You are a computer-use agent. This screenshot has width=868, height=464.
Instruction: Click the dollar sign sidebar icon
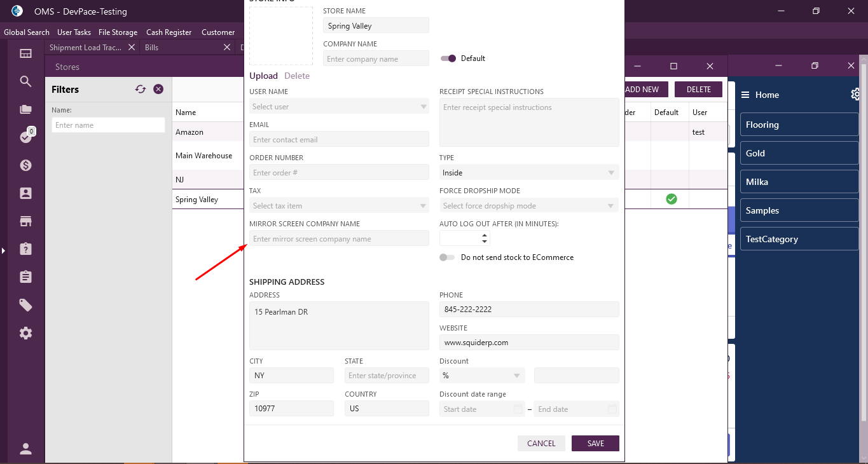coord(25,165)
